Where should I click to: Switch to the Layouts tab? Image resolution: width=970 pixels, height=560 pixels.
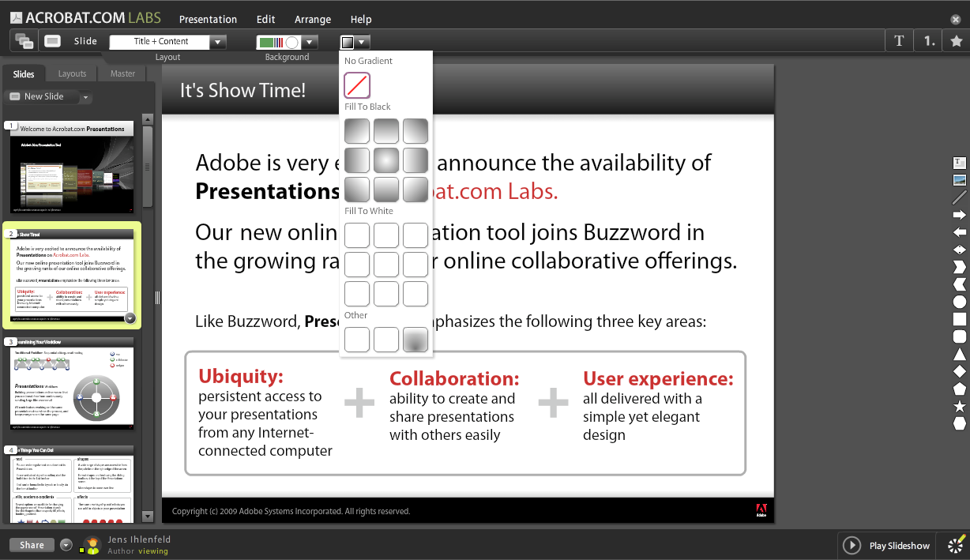72,73
